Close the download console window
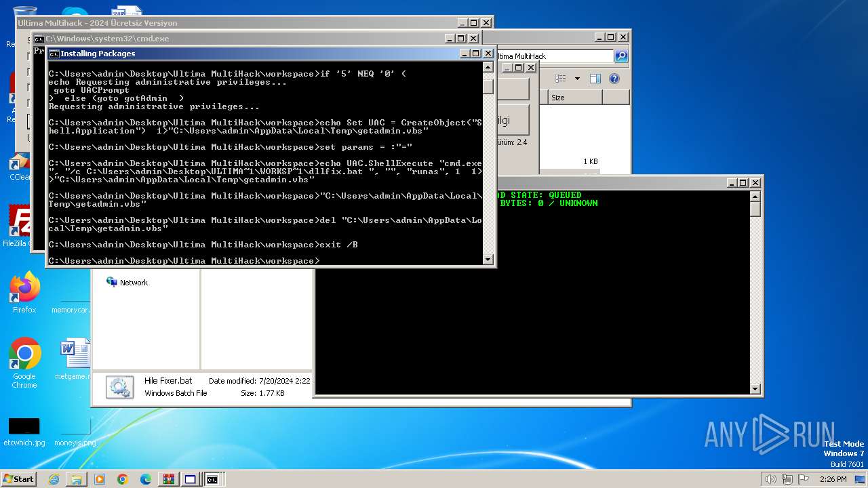This screenshot has height=488, width=868. click(755, 183)
